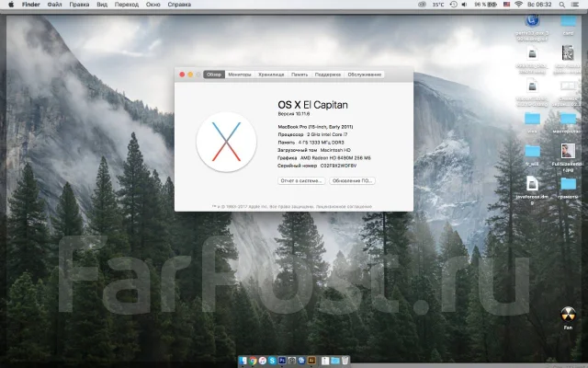The width and height of the screenshot is (588, 368).
Task: Open Finder in the Dock
Action: 243,361
